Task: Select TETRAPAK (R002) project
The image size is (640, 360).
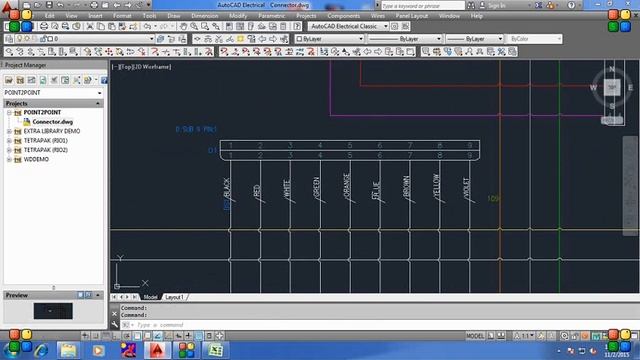Action: (45, 150)
